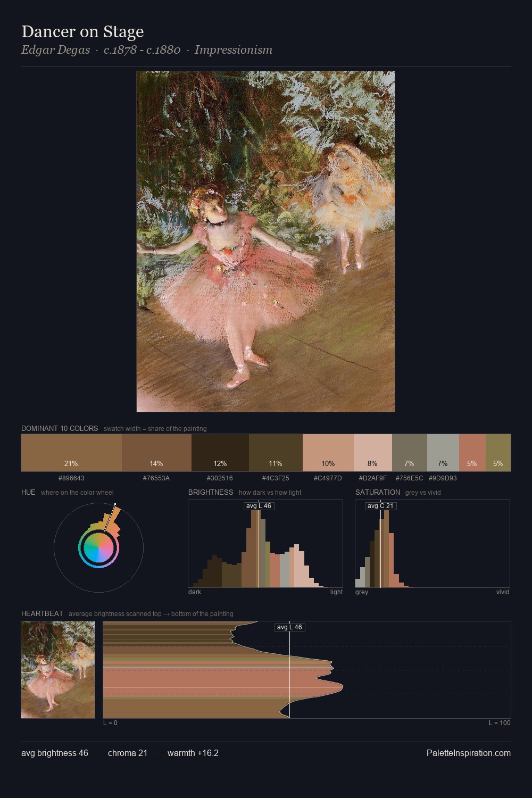532x798 pixels.
Task: Click the L = 100 axis label
Action: (x=500, y=723)
